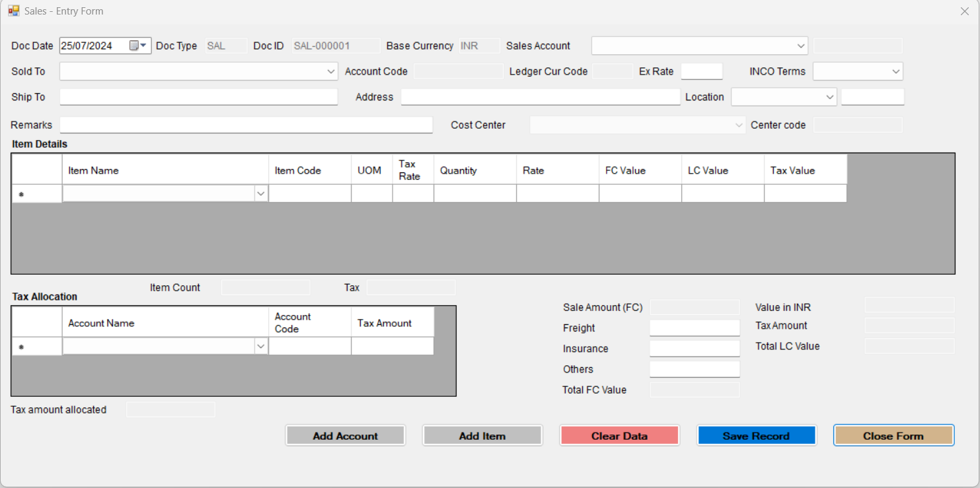Click into the Ex Rate field
Image resolution: width=980 pixels, height=488 pixels.
pyautogui.click(x=701, y=71)
